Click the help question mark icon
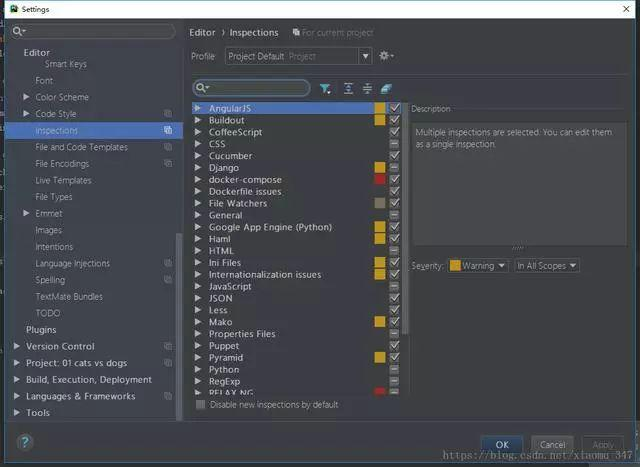Screen dimensions: 640x467 [24, 442]
